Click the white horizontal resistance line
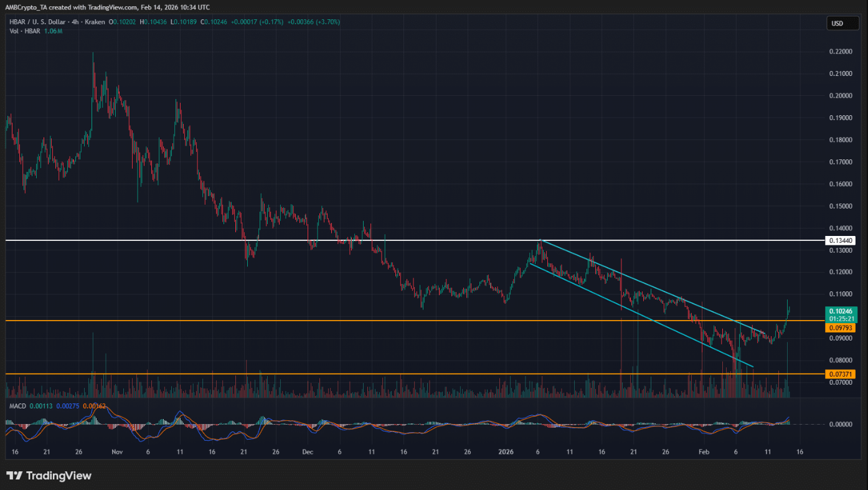The height and width of the screenshot is (490, 868). point(374,240)
